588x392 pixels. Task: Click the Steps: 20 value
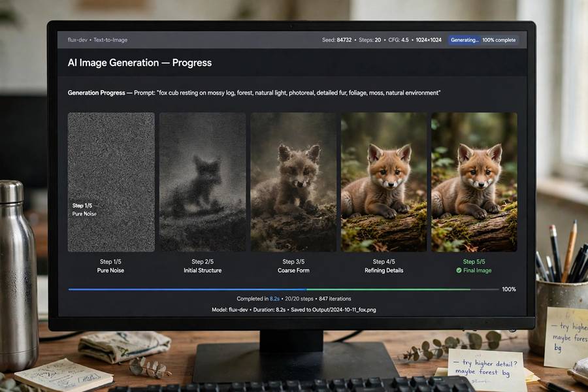tap(370, 40)
